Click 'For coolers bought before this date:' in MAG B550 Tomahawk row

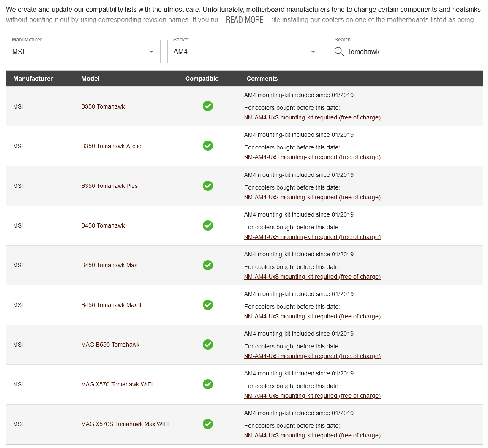click(292, 346)
